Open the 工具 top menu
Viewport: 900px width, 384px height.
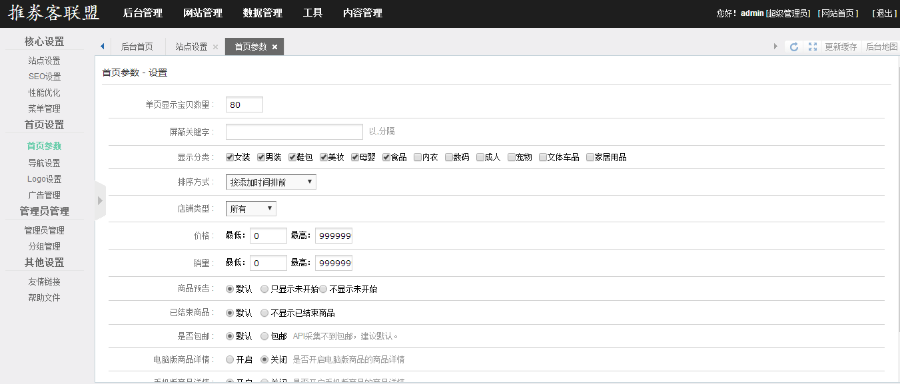313,13
